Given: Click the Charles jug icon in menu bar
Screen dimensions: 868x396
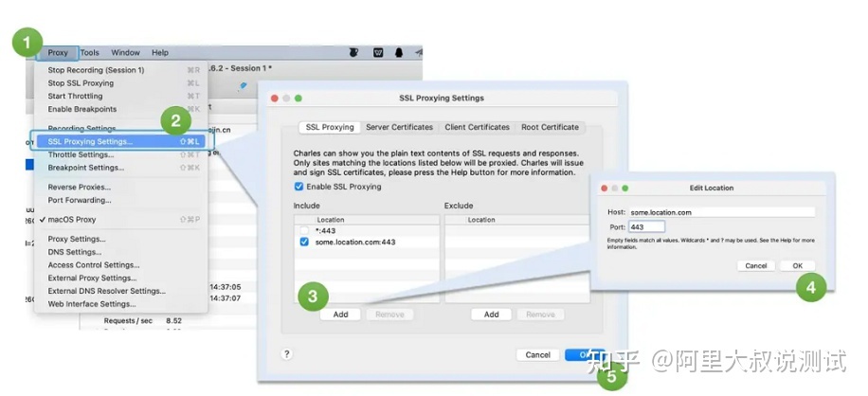Looking at the screenshot, I should pos(353,52).
